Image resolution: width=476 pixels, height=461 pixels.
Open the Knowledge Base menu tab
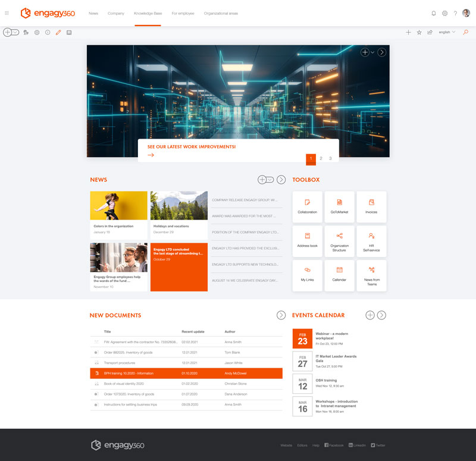tap(148, 13)
